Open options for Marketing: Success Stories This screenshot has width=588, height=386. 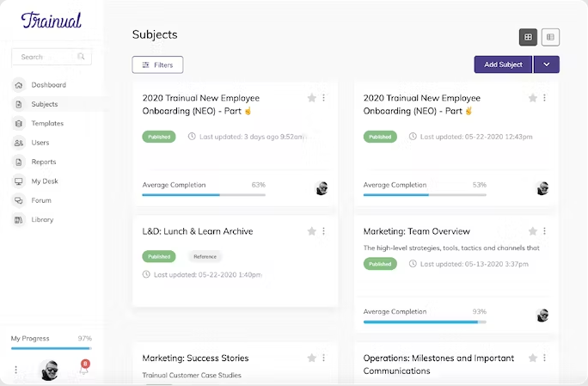(323, 358)
